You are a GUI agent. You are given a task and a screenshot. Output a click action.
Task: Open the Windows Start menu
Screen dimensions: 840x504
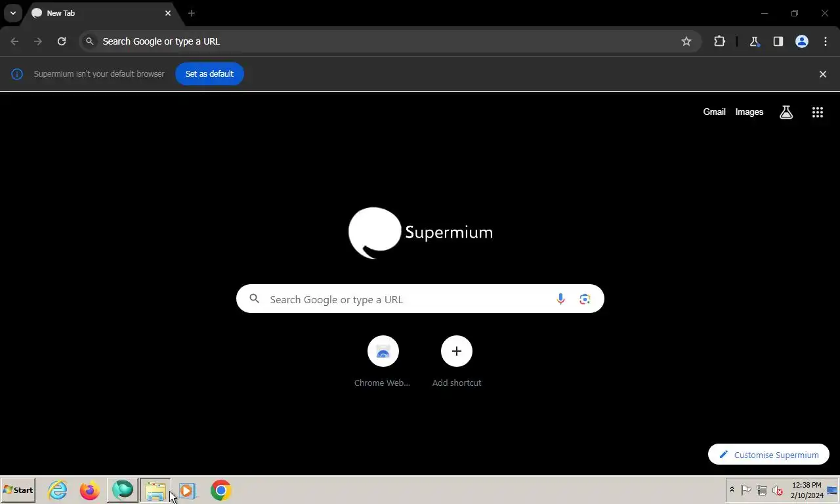coord(18,490)
